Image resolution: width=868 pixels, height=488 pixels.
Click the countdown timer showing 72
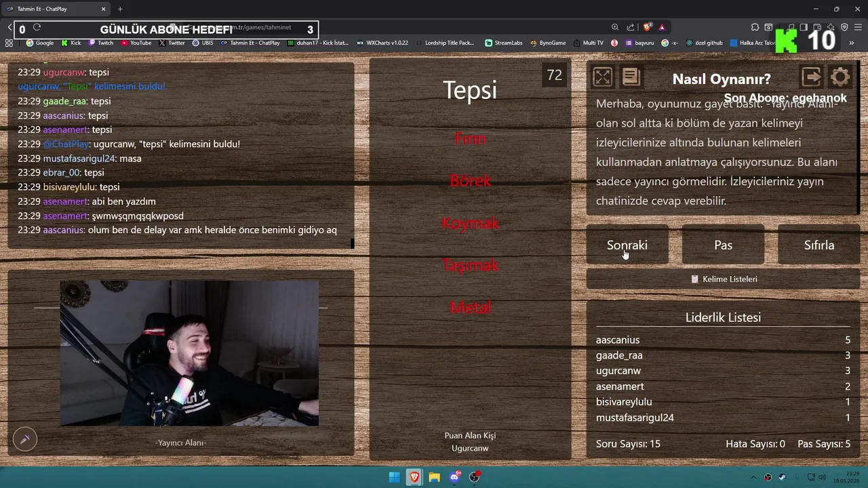coord(555,75)
